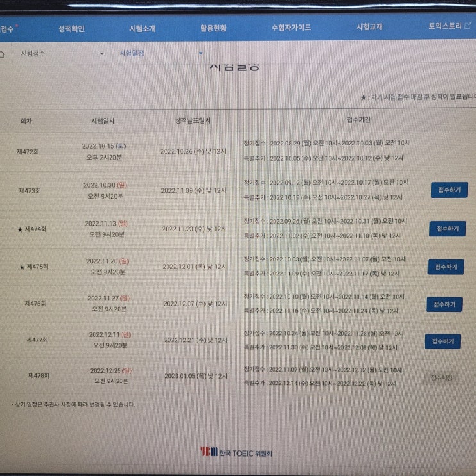Open the 성적확인 menu
476x476 pixels.
71,29
